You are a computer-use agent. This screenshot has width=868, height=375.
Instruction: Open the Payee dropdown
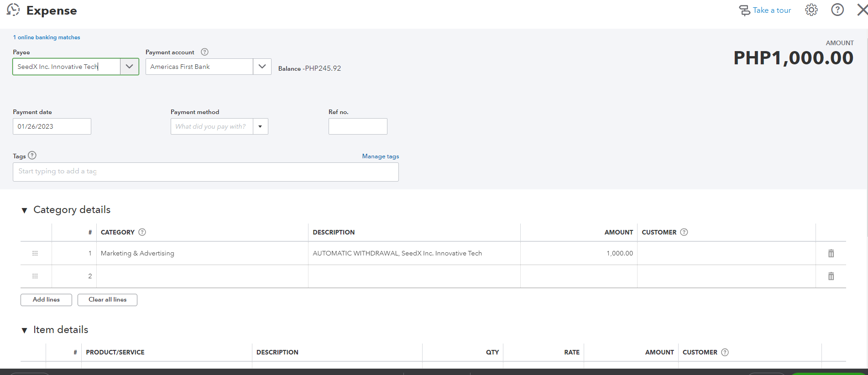coord(130,67)
